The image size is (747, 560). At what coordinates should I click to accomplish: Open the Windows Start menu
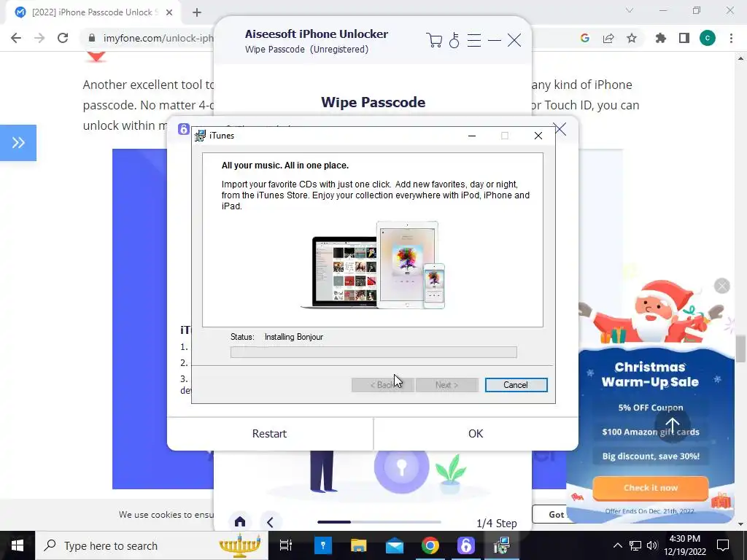(18, 545)
